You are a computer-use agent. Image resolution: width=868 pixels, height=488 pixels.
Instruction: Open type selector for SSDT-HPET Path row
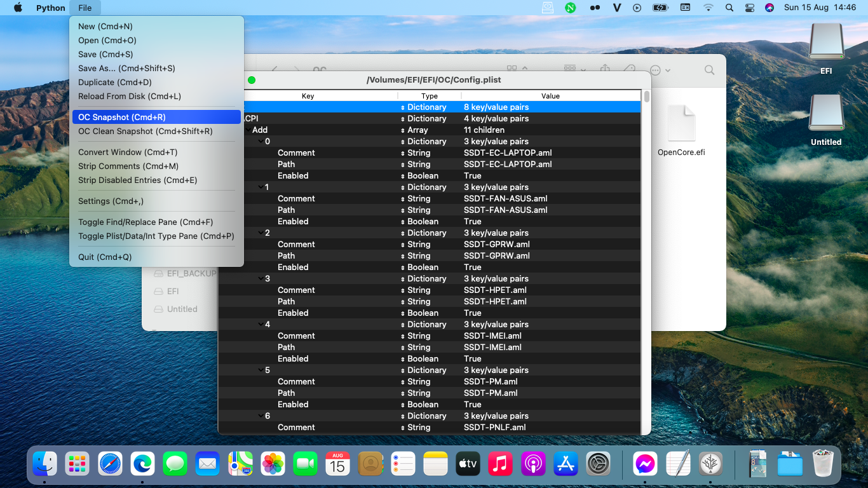[x=416, y=301]
